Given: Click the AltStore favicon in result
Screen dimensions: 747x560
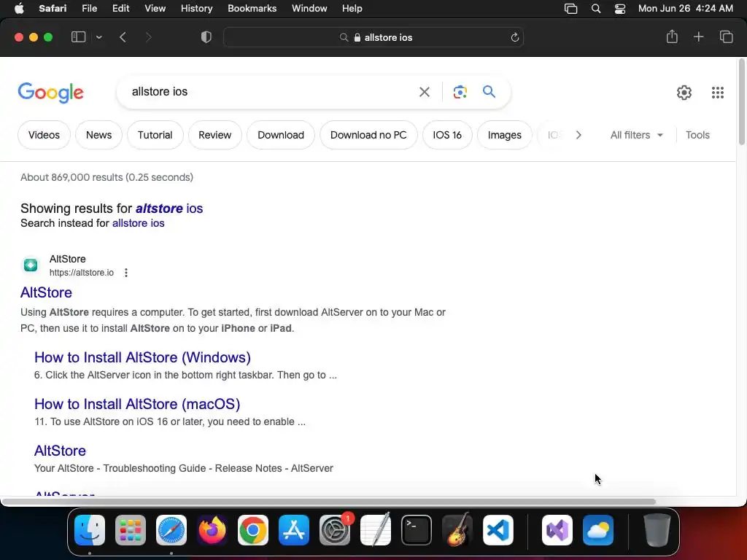Looking at the screenshot, I should [x=31, y=265].
